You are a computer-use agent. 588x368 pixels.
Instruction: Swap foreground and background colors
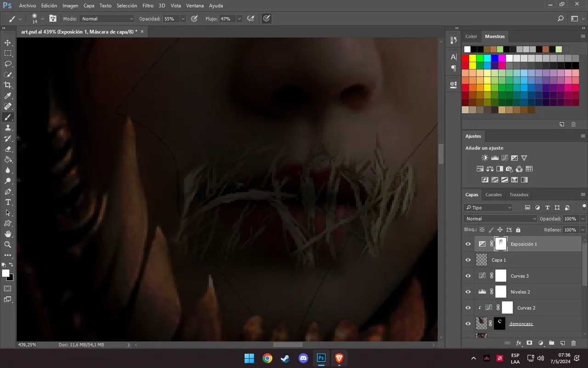pyautogui.click(x=11, y=265)
